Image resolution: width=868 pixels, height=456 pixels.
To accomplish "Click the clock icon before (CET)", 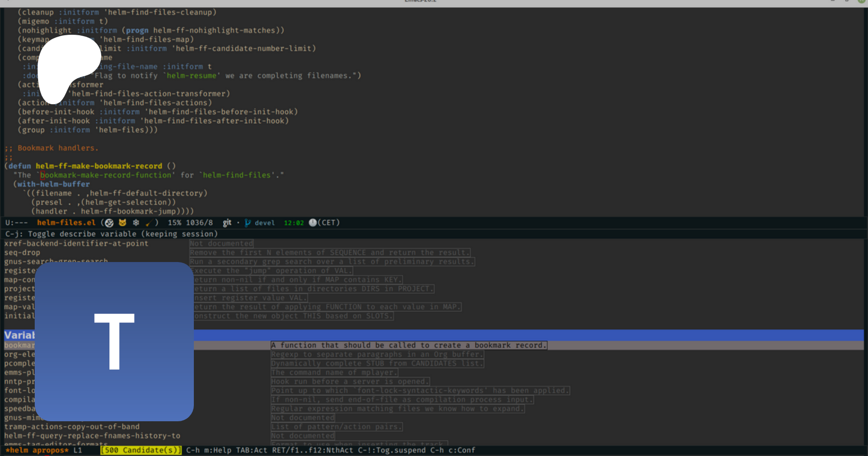I will 312,222.
